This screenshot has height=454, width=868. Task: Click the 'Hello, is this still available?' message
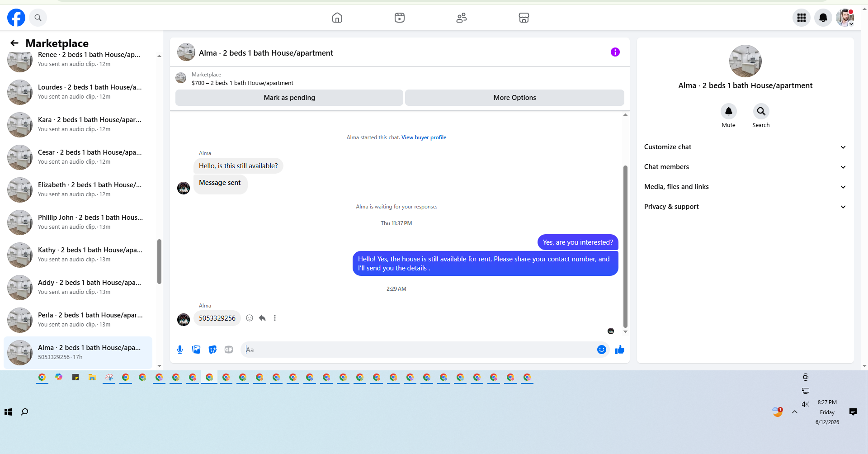coord(238,166)
